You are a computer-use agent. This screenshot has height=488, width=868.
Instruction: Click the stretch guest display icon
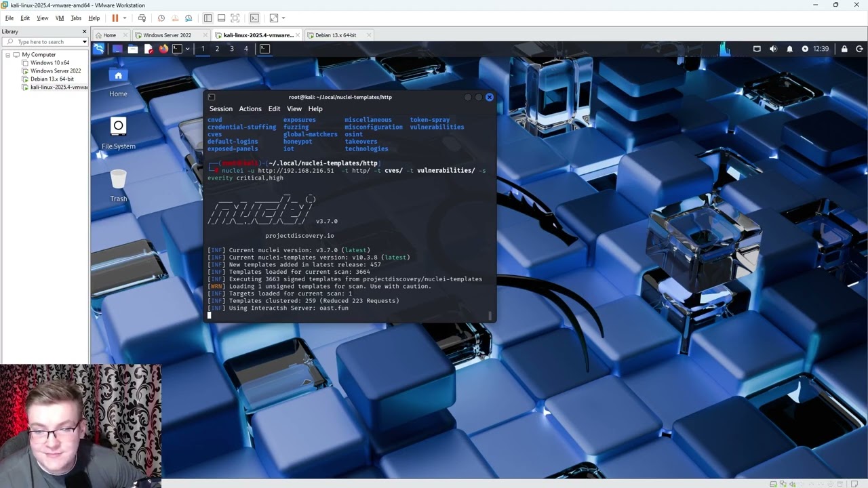(x=274, y=18)
